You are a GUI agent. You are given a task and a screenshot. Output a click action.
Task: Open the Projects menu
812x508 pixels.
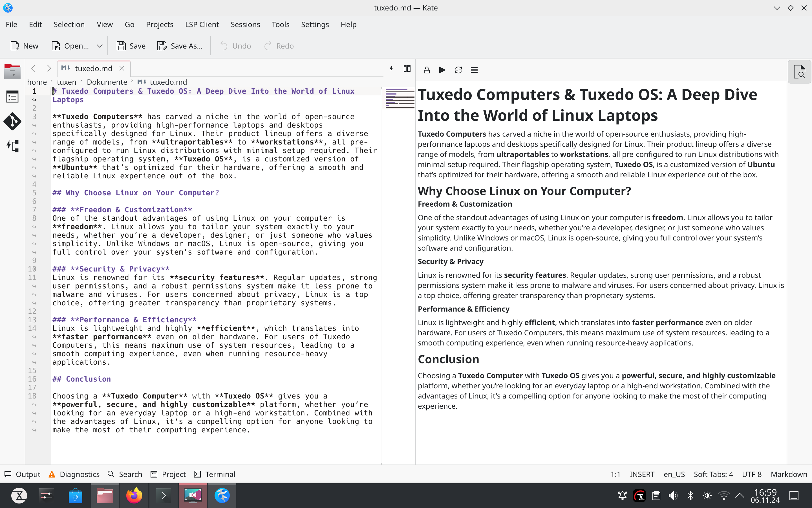click(x=160, y=25)
